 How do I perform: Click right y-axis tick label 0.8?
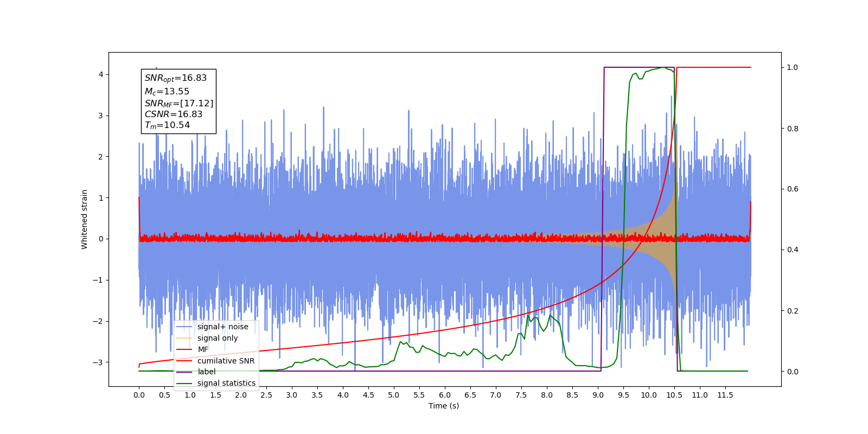pyautogui.click(x=793, y=129)
